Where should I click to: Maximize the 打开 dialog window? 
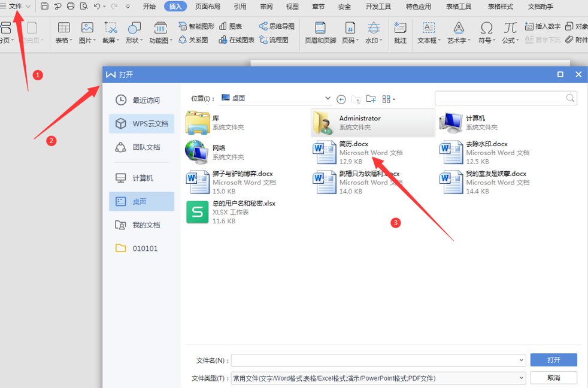[560, 75]
